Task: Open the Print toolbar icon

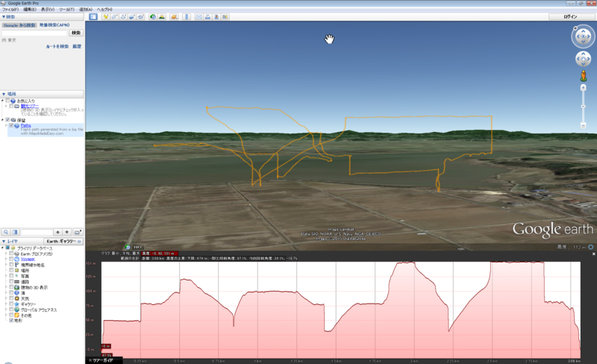Action: tap(207, 16)
